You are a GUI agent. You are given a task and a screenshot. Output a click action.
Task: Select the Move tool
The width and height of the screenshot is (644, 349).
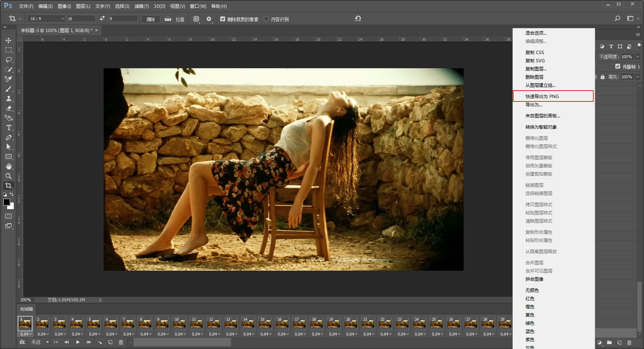pyautogui.click(x=8, y=40)
